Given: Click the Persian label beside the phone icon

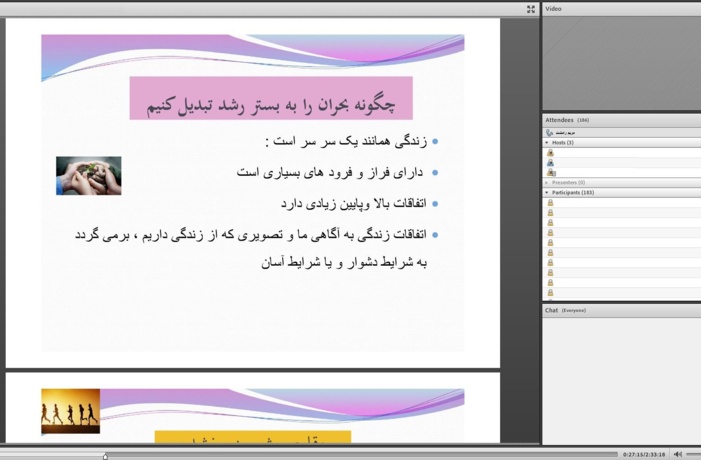Looking at the screenshot, I should [x=566, y=133].
